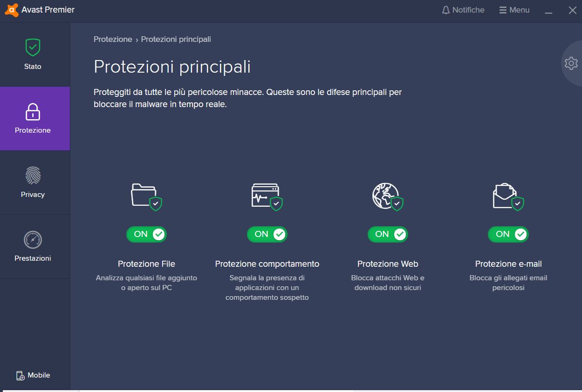
Task: Click the Protezione comportamento monitor icon
Action: [x=267, y=196]
